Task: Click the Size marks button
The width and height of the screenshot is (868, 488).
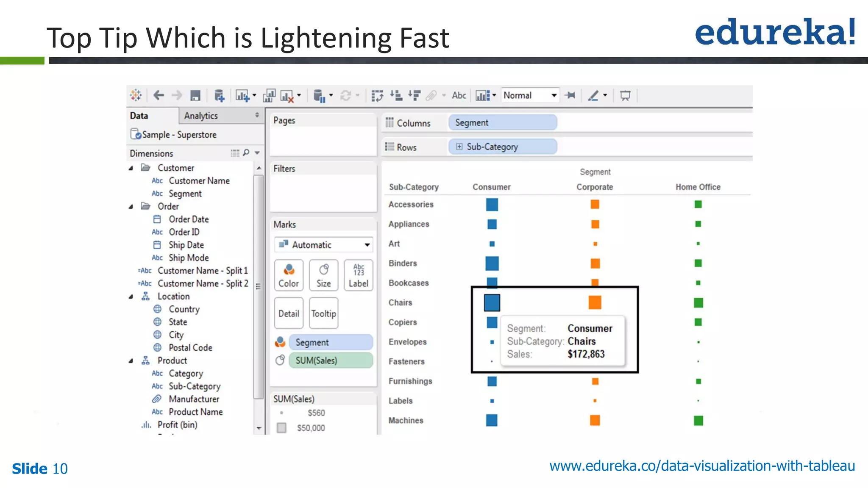Action: pyautogui.click(x=324, y=275)
